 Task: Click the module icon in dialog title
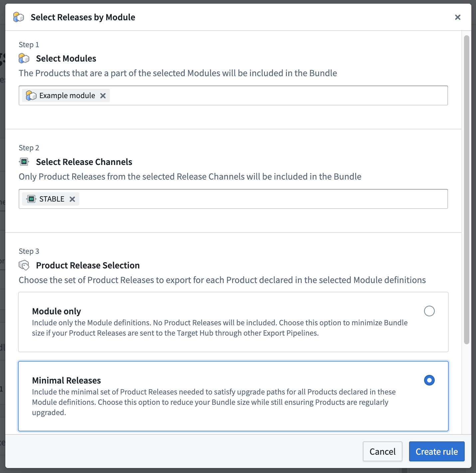[19, 17]
